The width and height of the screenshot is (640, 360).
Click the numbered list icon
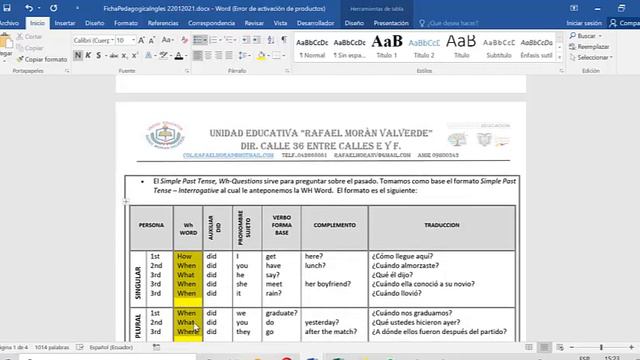click(x=213, y=40)
